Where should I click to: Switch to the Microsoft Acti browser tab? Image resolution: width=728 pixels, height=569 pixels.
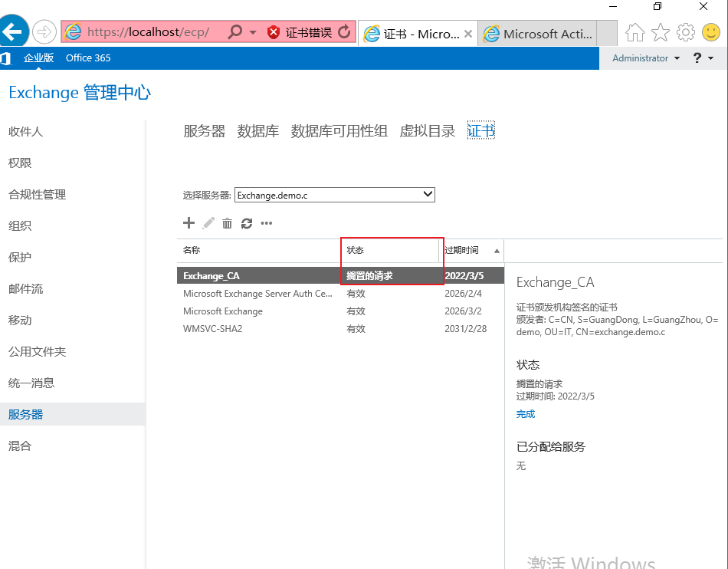[x=544, y=33]
